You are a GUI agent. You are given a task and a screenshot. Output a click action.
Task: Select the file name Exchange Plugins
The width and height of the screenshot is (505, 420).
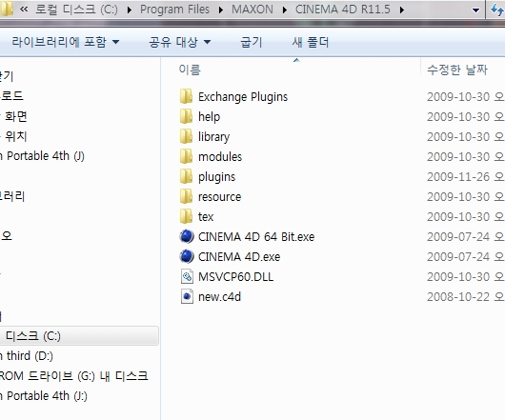[243, 96]
